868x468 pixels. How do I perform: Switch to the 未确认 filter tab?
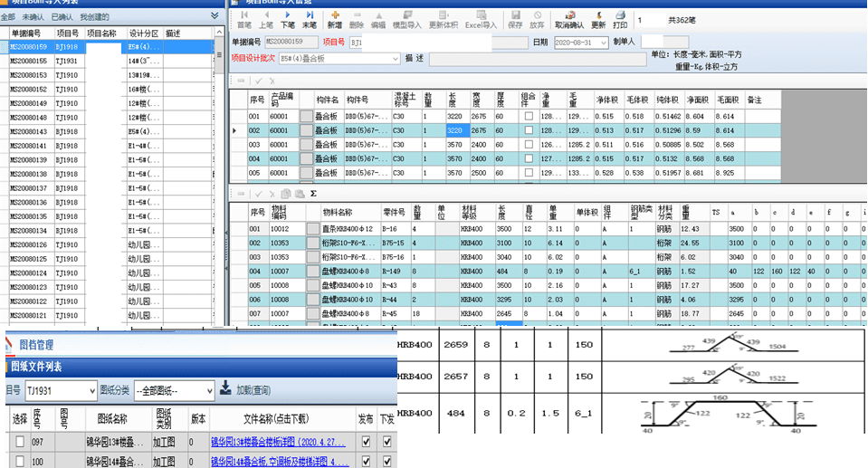(33, 17)
